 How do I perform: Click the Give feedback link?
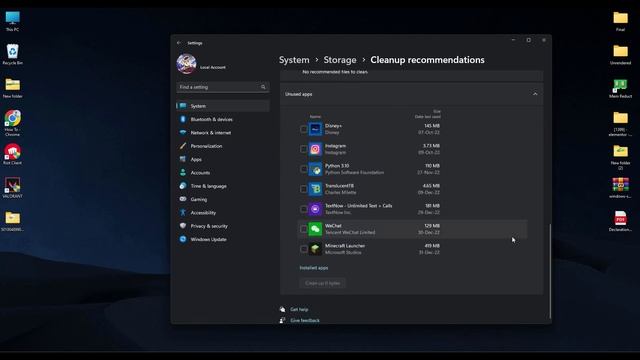[x=304, y=320]
